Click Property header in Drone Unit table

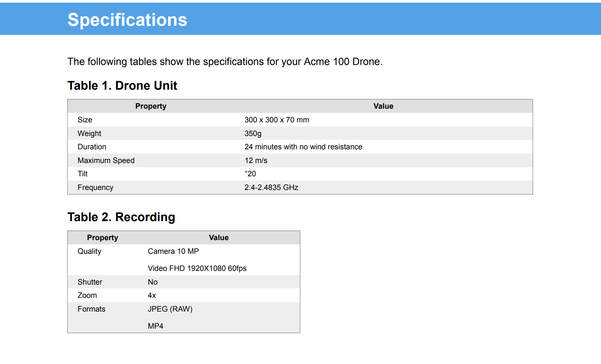click(x=151, y=106)
